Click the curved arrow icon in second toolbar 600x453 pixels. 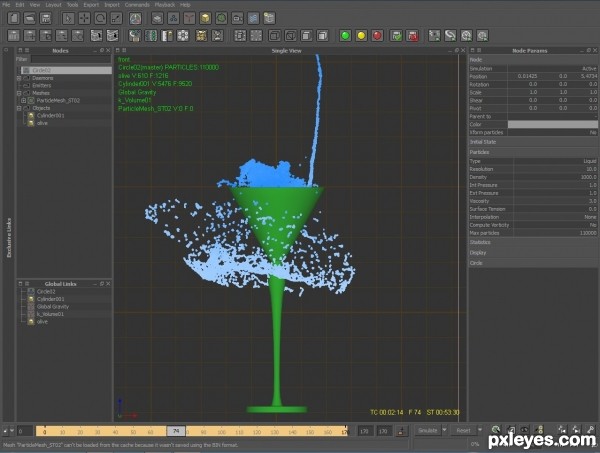point(450,36)
